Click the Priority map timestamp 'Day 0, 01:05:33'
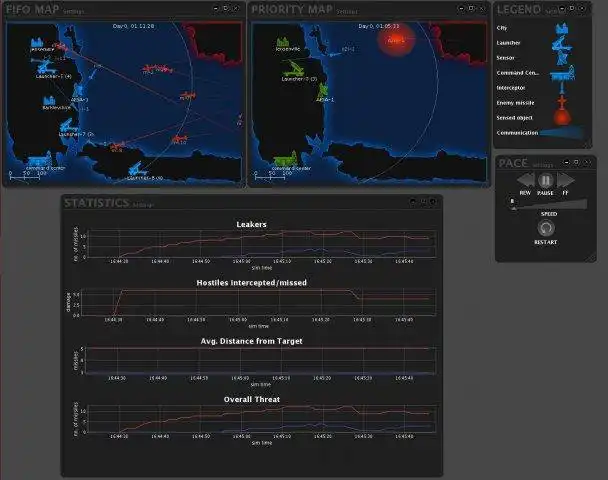This screenshot has width=608, height=480. [378, 26]
